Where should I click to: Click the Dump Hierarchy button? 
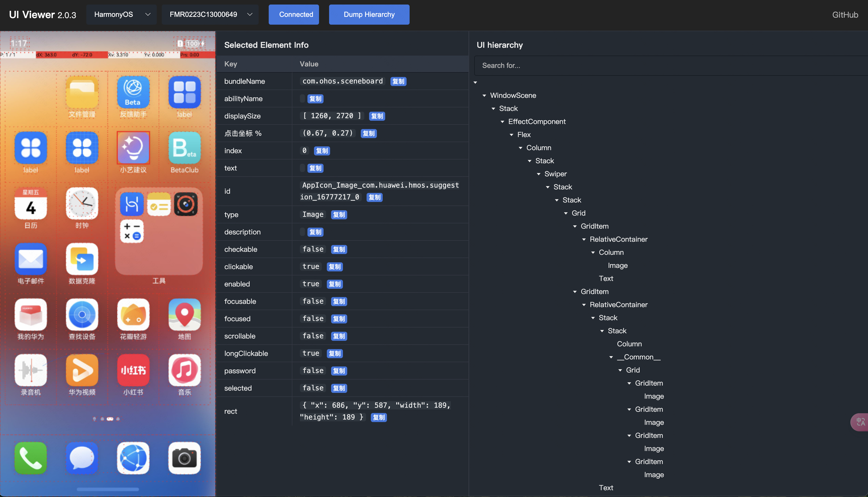tap(369, 14)
